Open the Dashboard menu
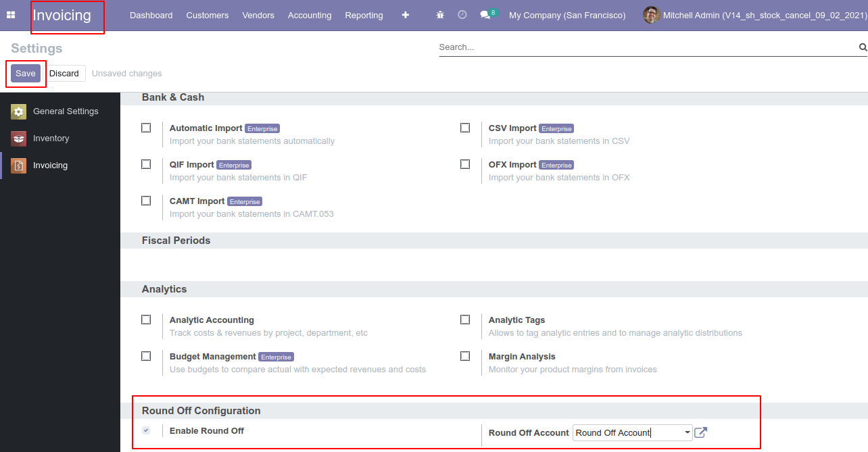 pos(151,15)
